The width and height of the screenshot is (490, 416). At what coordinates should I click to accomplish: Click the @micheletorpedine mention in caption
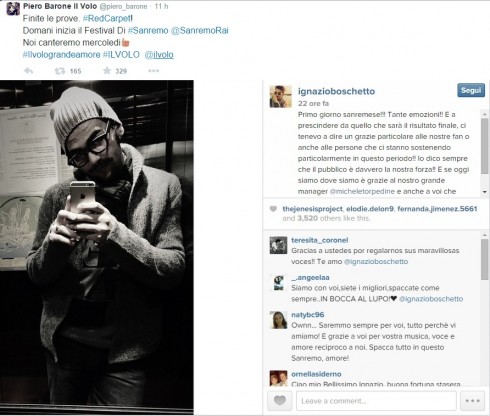[x=362, y=191]
